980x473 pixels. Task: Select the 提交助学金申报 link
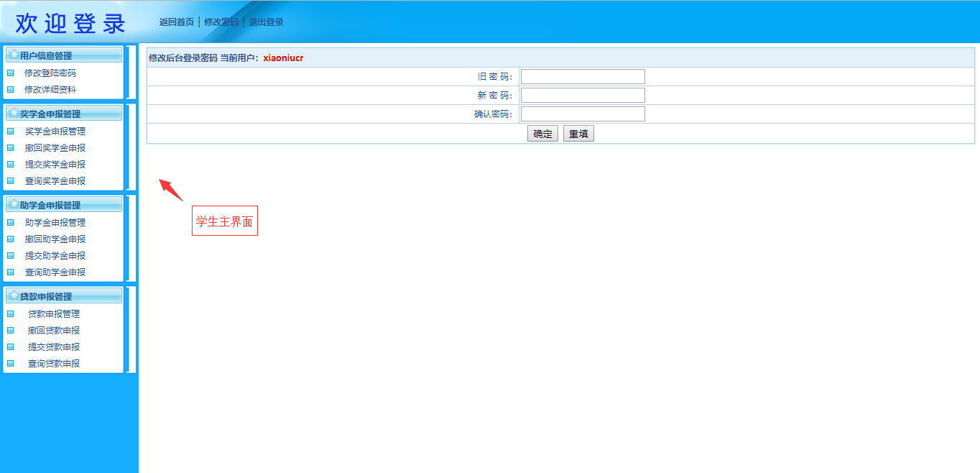(55, 256)
